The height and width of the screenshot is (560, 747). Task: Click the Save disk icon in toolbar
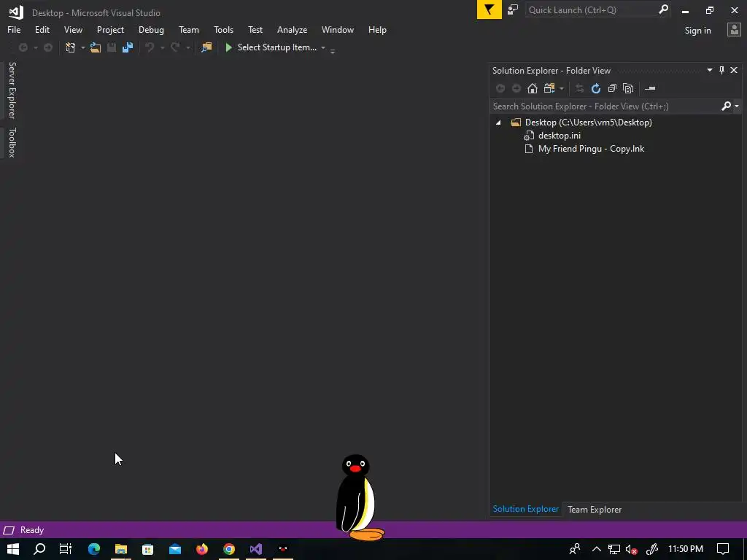point(112,47)
